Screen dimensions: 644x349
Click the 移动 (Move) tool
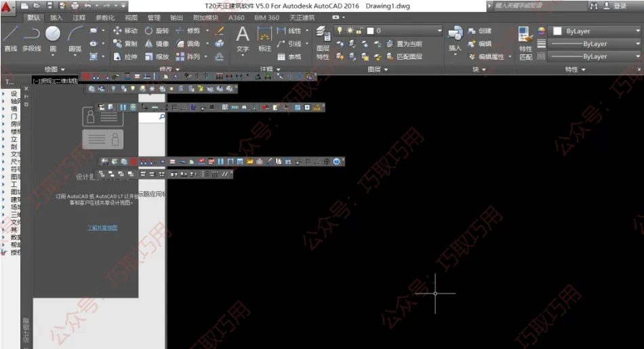point(125,30)
